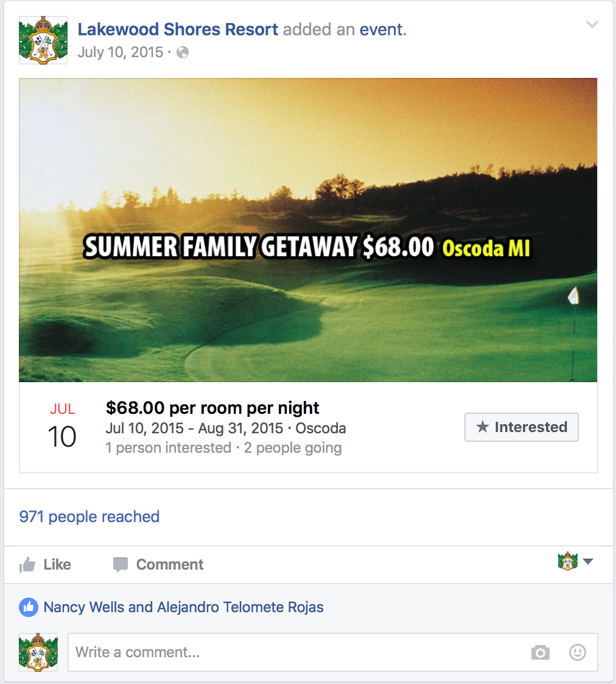Open the comment-as identity selector dropdown

tap(575, 561)
